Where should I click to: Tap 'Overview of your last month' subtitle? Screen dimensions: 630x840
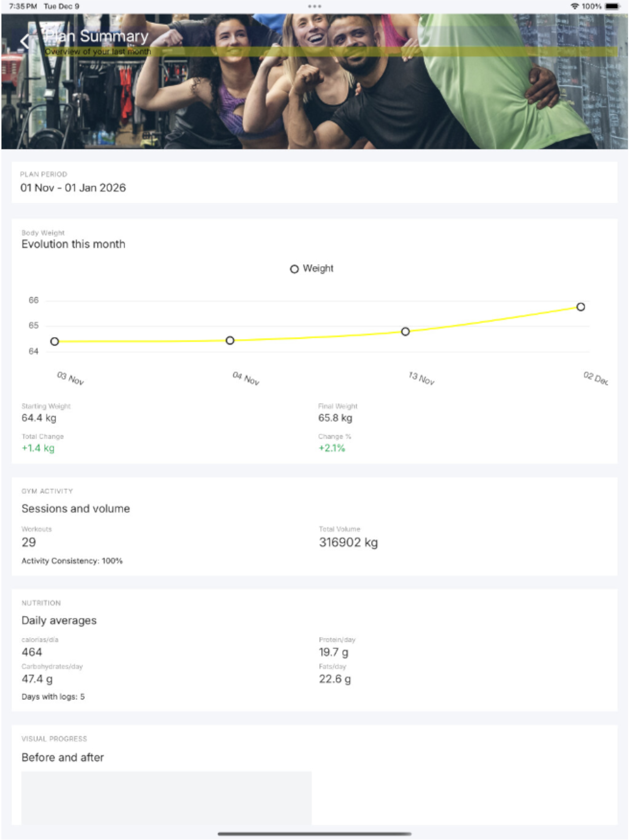(98, 51)
